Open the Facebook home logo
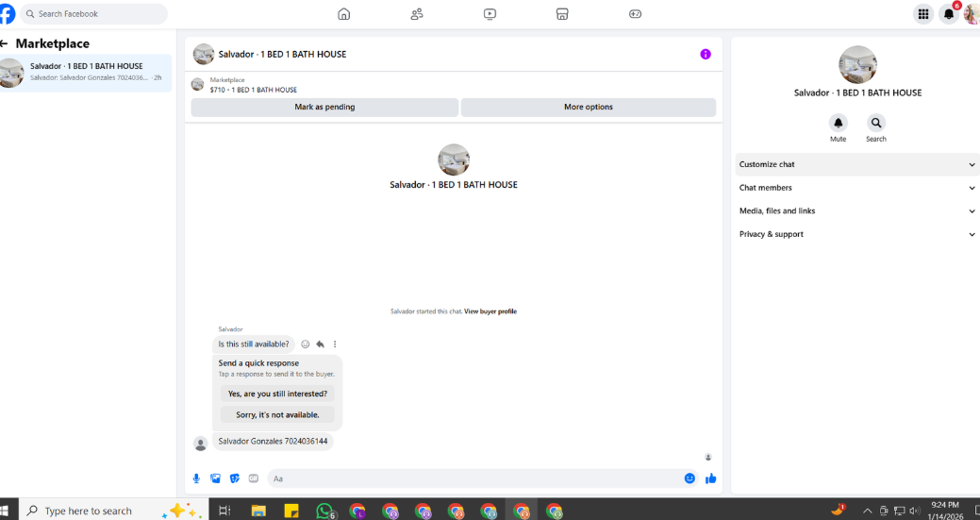980x520 pixels. point(7,14)
